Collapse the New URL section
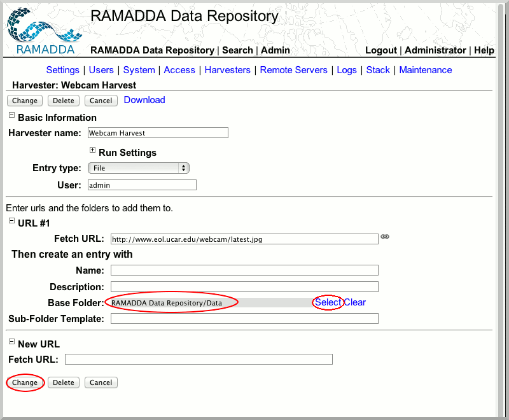509x420 pixels. click(x=11, y=342)
